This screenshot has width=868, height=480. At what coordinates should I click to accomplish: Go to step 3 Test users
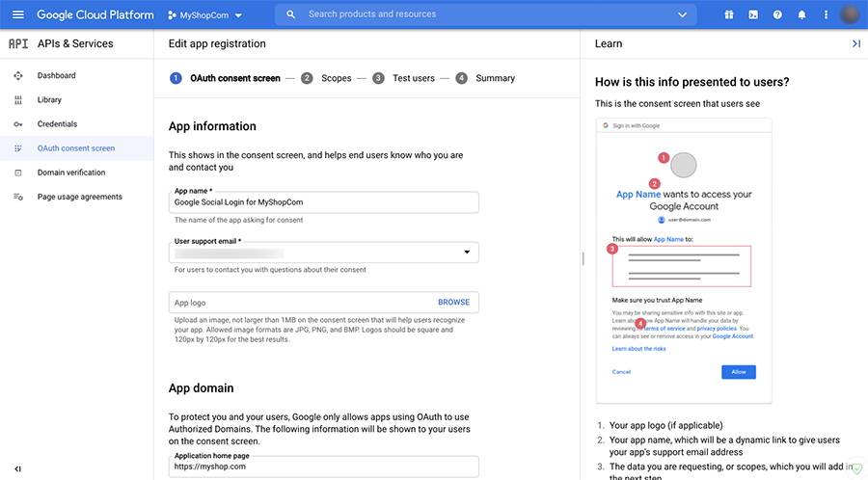(x=403, y=78)
